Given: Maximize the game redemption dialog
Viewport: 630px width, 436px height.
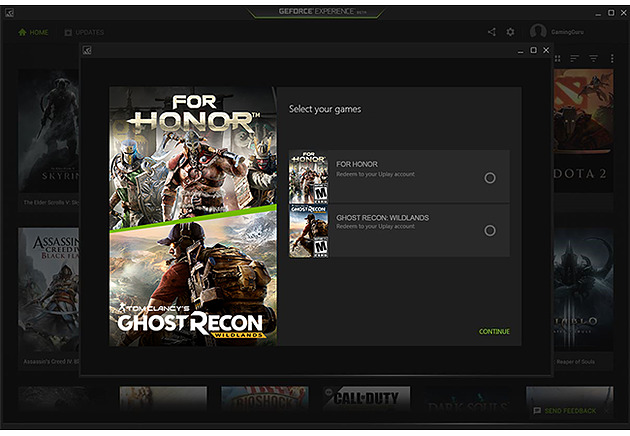Looking at the screenshot, I should [x=533, y=50].
